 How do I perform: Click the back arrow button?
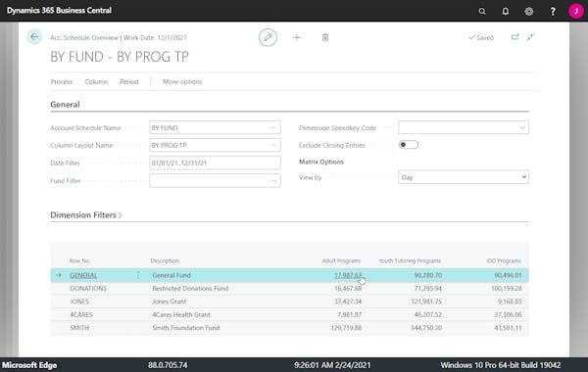[34, 37]
